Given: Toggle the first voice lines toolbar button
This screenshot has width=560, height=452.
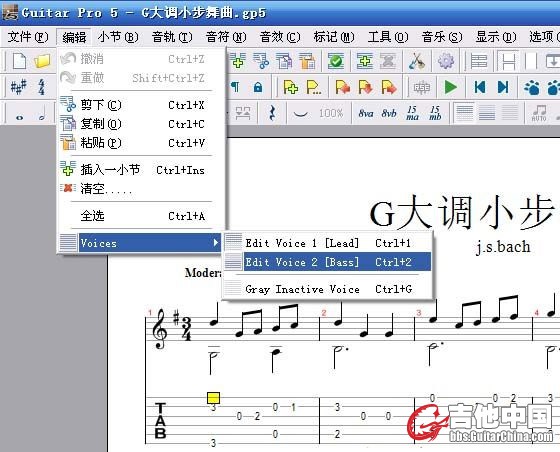Looking at the screenshot, I should point(464,113).
